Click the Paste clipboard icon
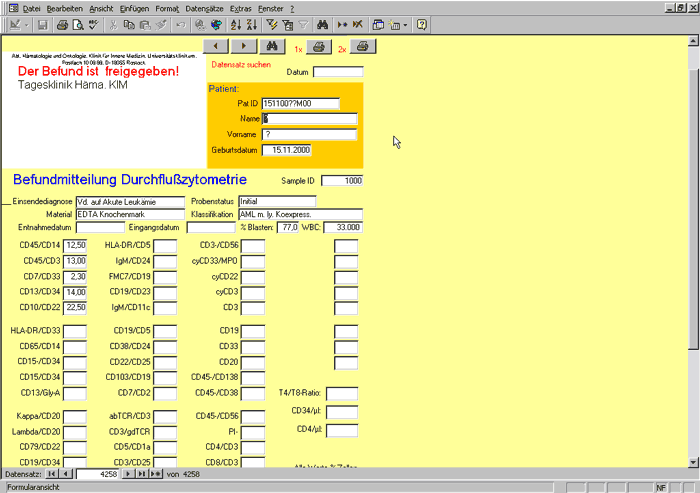700x493 pixels. click(145, 25)
